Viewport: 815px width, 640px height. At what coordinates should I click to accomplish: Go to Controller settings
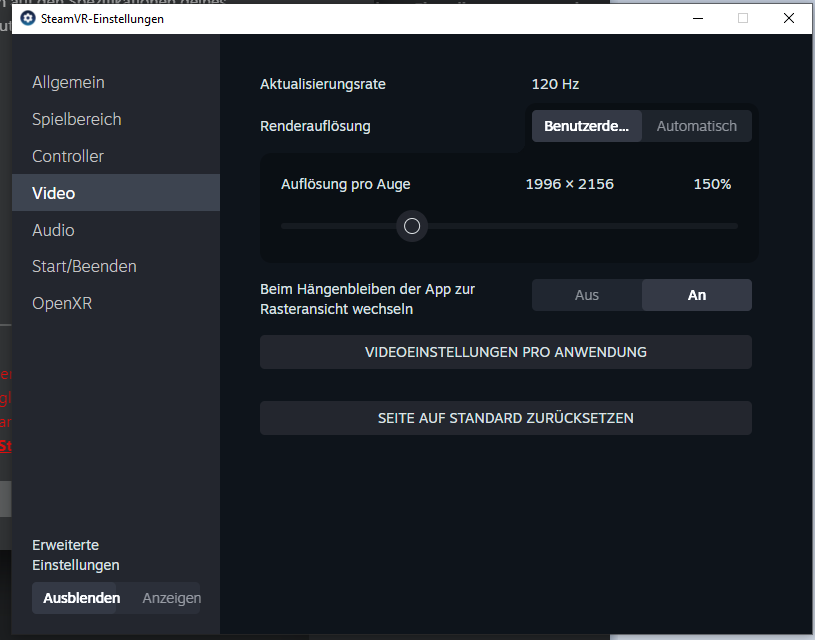click(x=115, y=156)
